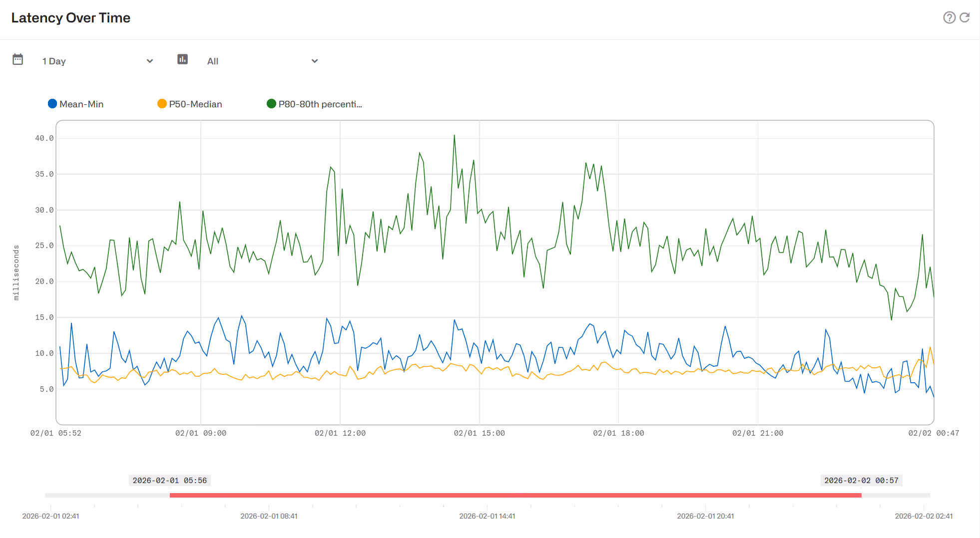This screenshot has height=538, width=980.
Task: Click the calendar icon
Action: pos(18,59)
